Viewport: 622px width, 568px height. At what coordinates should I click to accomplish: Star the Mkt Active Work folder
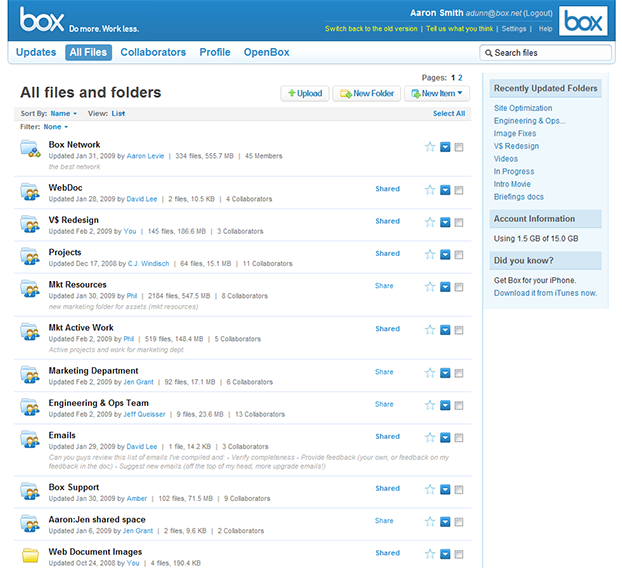pyautogui.click(x=430, y=330)
